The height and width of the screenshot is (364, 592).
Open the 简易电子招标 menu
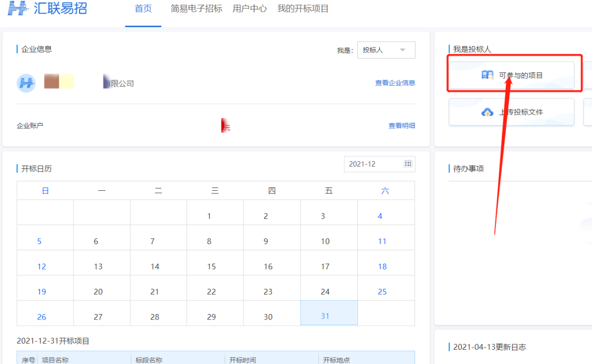(x=196, y=9)
